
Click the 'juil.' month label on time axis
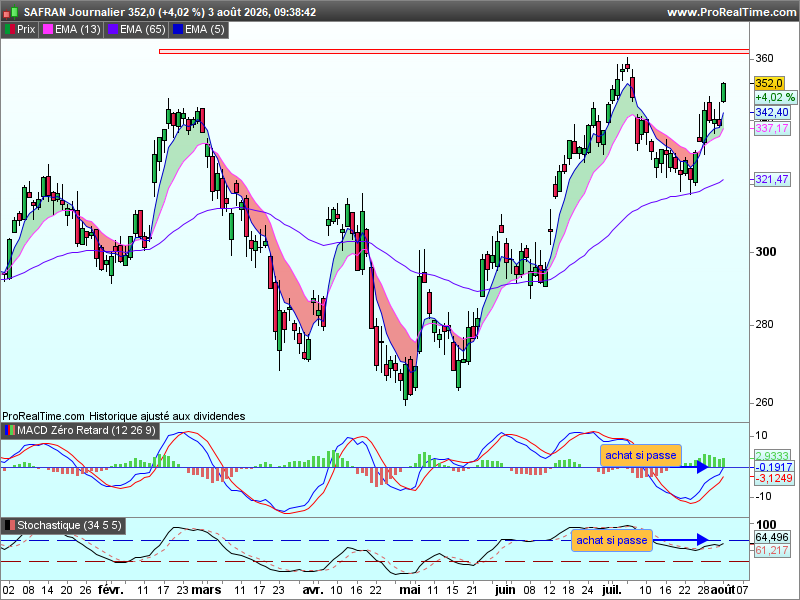(x=612, y=590)
